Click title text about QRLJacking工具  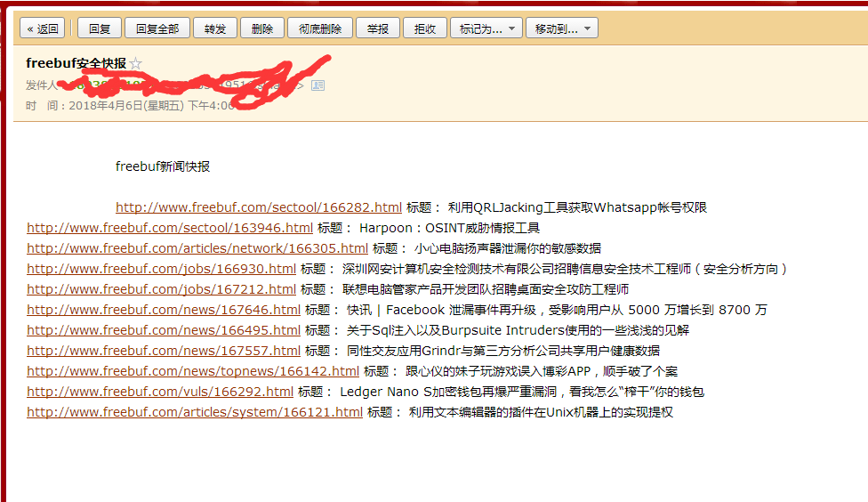pos(577,207)
